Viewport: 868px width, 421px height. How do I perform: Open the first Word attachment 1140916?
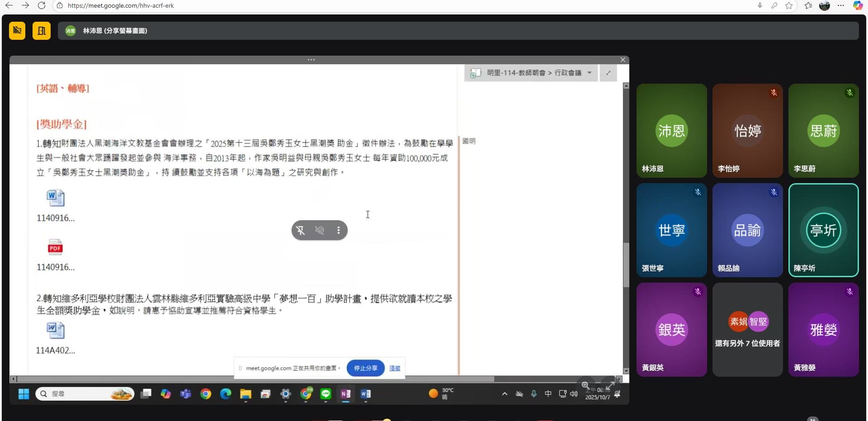pyautogui.click(x=56, y=198)
